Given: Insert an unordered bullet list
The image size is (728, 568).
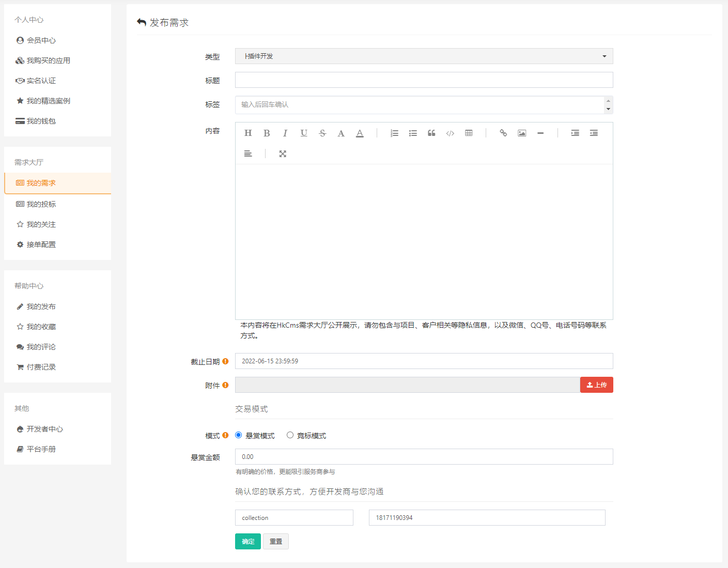Looking at the screenshot, I should pos(413,133).
